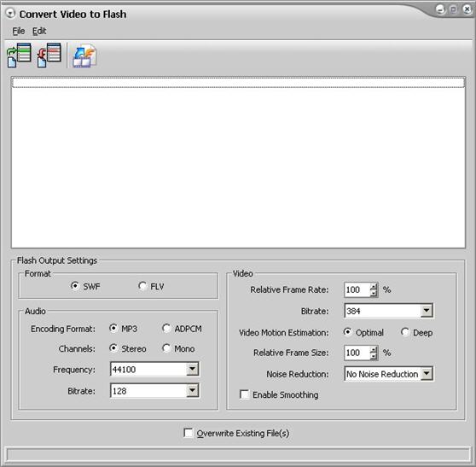This screenshot has width=476, height=467.
Task: Open the title bar dropdown arrow icon
Action: (x=10, y=14)
